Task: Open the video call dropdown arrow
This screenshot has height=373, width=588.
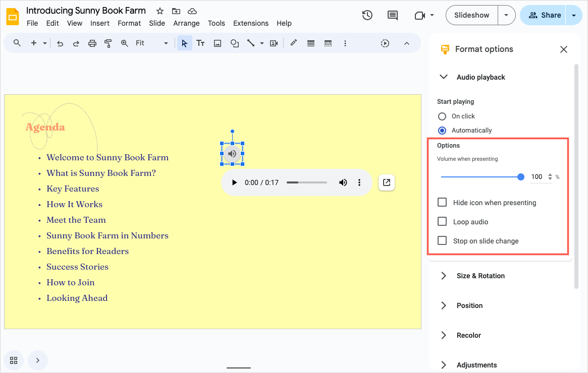Action: (432, 15)
